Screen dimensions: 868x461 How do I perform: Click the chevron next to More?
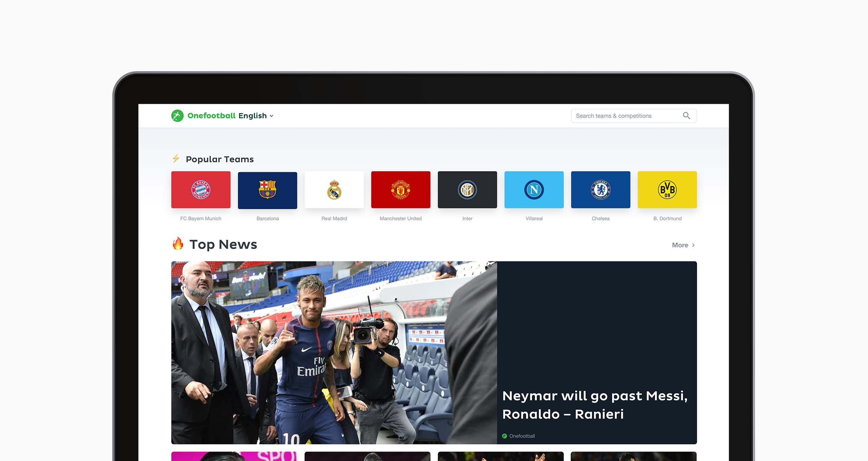coord(693,245)
